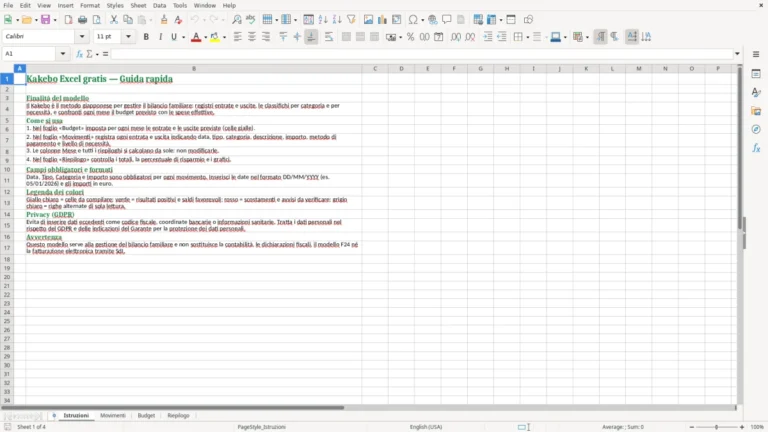Toggle Center Horizontally alignment
768x432 pixels.
click(x=252, y=37)
